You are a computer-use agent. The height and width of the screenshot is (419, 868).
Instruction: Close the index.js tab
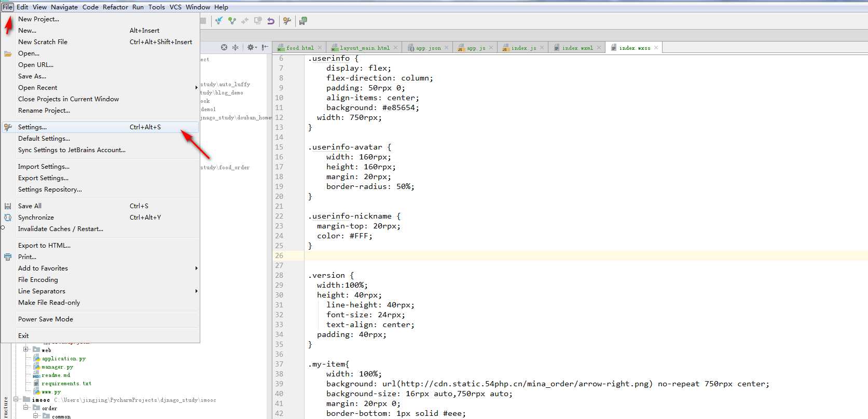tap(542, 48)
